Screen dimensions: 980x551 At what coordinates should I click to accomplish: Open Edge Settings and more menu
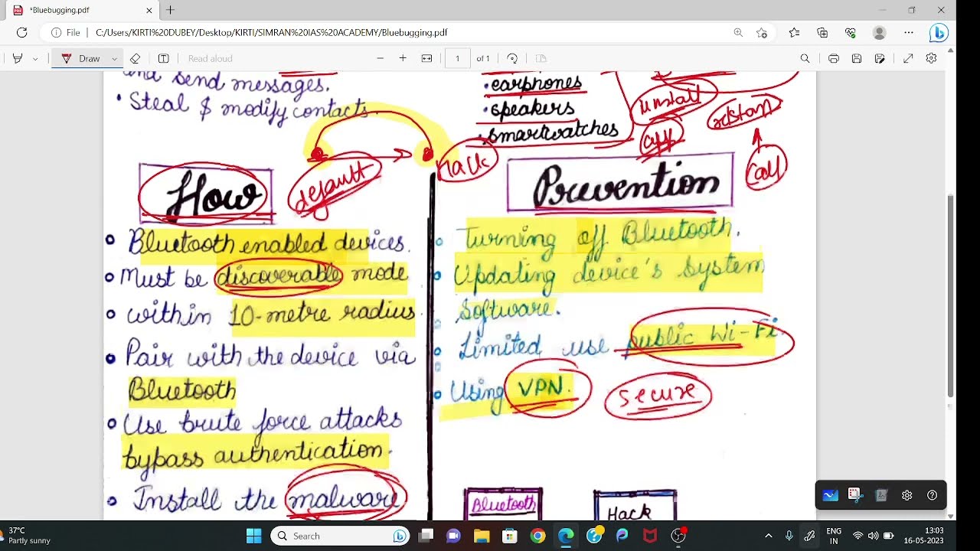908,32
